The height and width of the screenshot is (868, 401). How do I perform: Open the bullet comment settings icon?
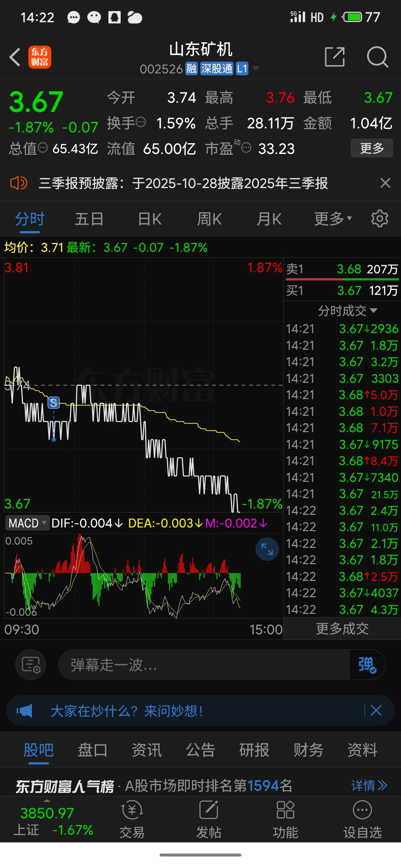(31, 664)
